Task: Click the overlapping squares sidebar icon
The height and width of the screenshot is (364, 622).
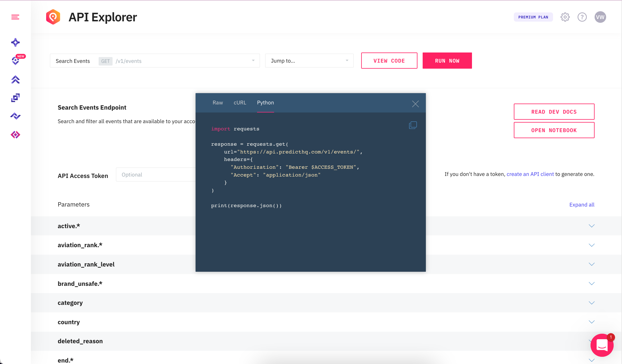Action: point(15,98)
